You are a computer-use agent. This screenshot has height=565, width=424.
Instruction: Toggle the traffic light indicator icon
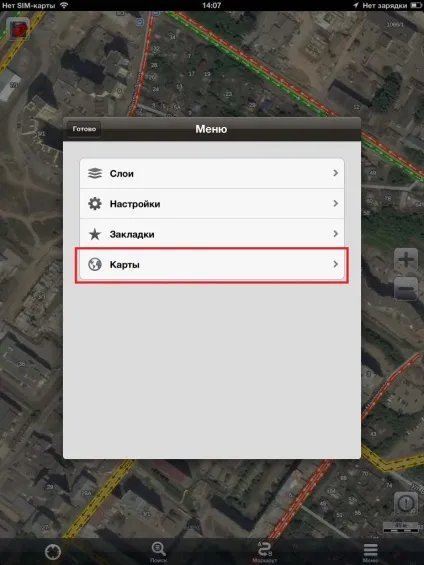point(18,29)
